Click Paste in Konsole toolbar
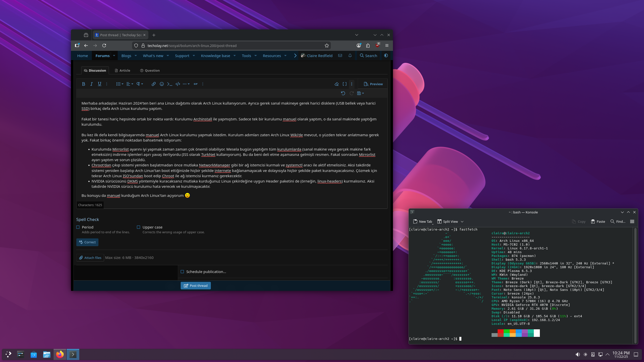 point(598,221)
